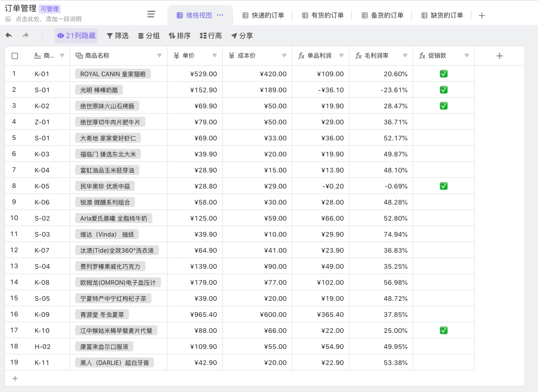Viewport: 538px width, 392px height.
Task: Adjust row height via 行高
Action: tap(211, 36)
